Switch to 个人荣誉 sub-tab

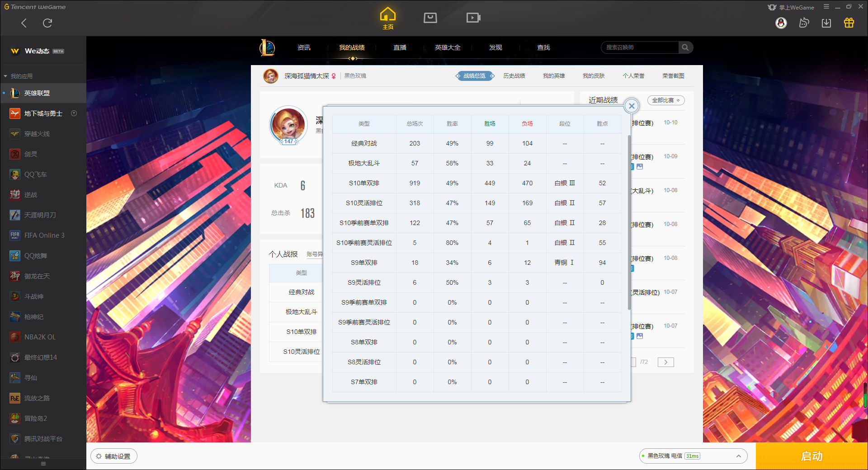pos(633,76)
